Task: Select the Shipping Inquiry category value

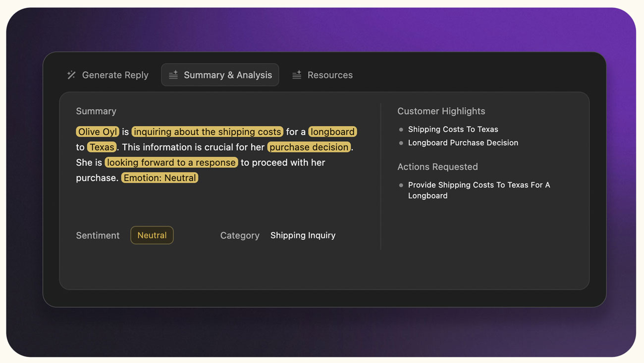Action: click(303, 236)
